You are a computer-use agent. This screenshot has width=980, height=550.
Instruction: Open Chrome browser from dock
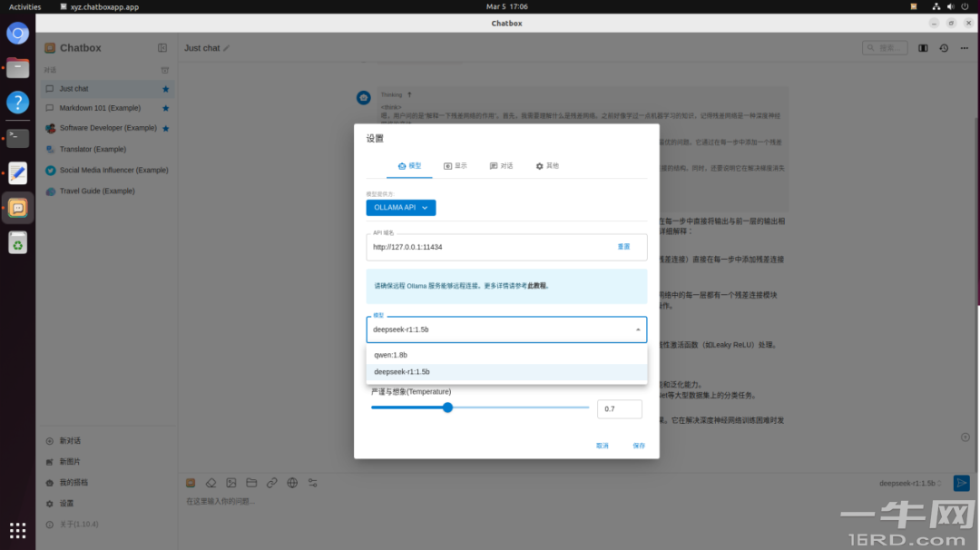(17, 33)
